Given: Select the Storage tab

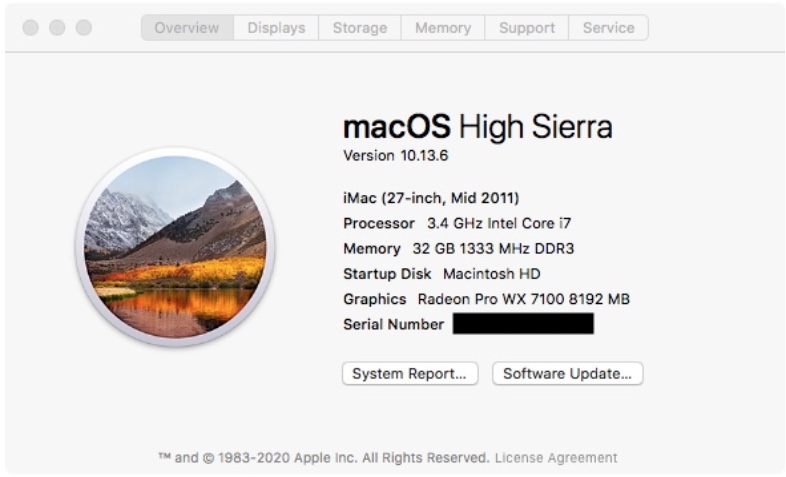Looking at the screenshot, I should 360,28.
